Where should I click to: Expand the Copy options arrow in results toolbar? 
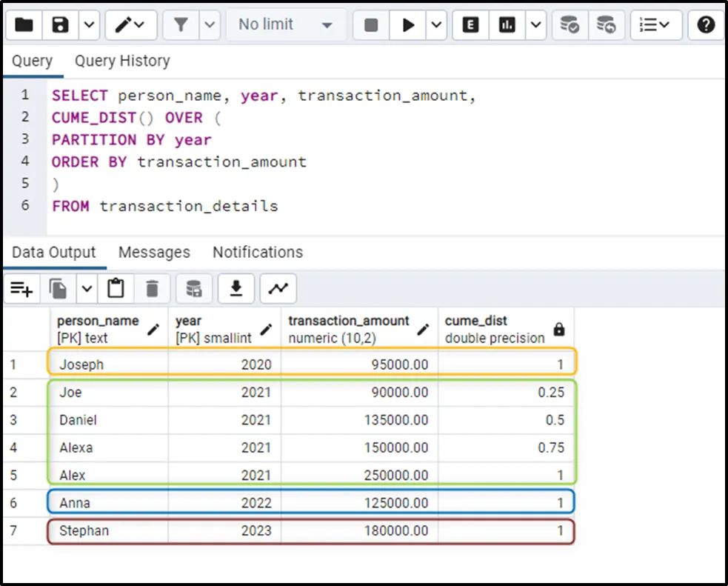click(x=87, y=289)
